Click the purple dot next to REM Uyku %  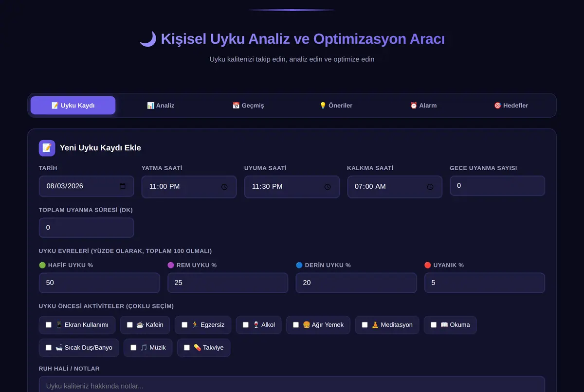(171, 265)
